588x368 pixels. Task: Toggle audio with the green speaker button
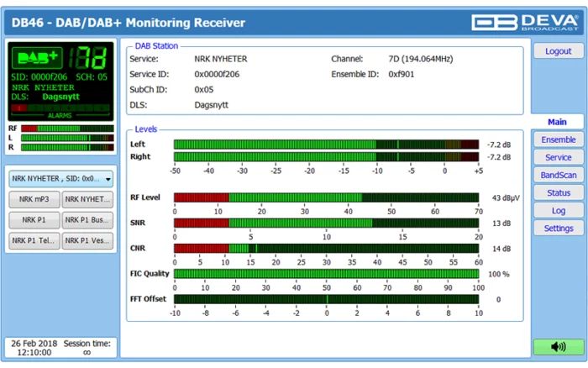click(x=559, y=346)
